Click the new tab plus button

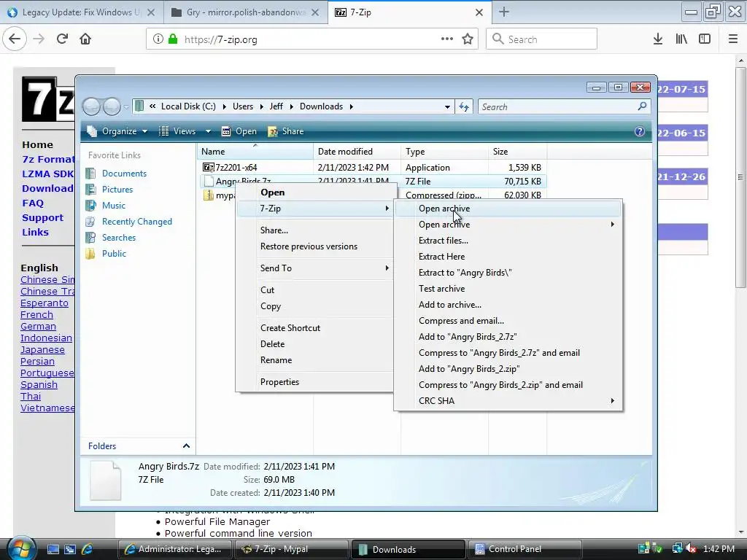pos(504,12)
